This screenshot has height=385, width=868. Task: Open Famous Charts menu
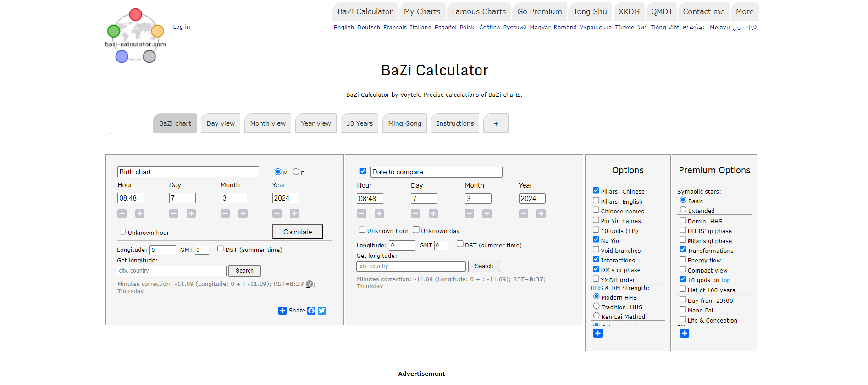point(479,12)
